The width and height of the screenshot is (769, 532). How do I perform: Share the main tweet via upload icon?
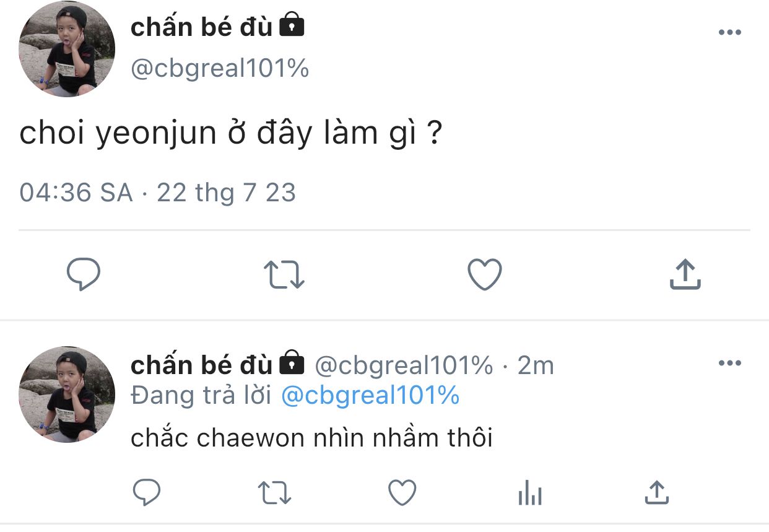click(685, 275)
